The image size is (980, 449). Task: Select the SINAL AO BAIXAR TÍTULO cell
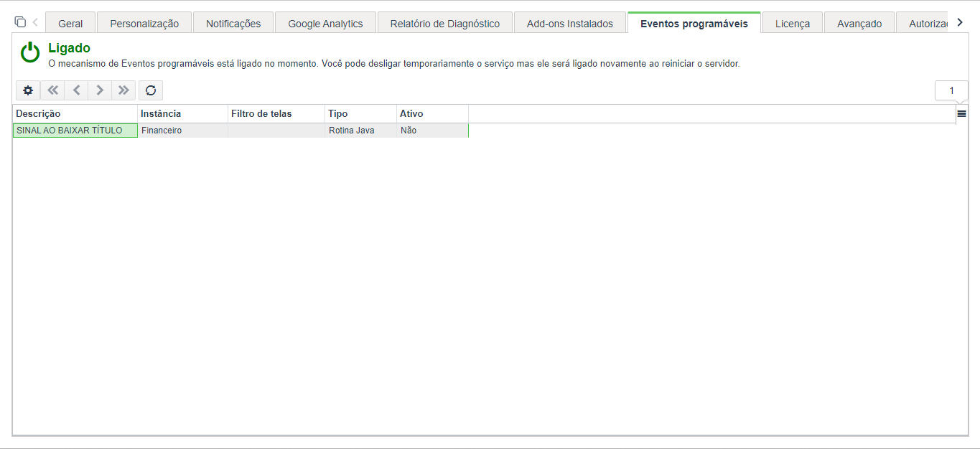tap(75, 131)
